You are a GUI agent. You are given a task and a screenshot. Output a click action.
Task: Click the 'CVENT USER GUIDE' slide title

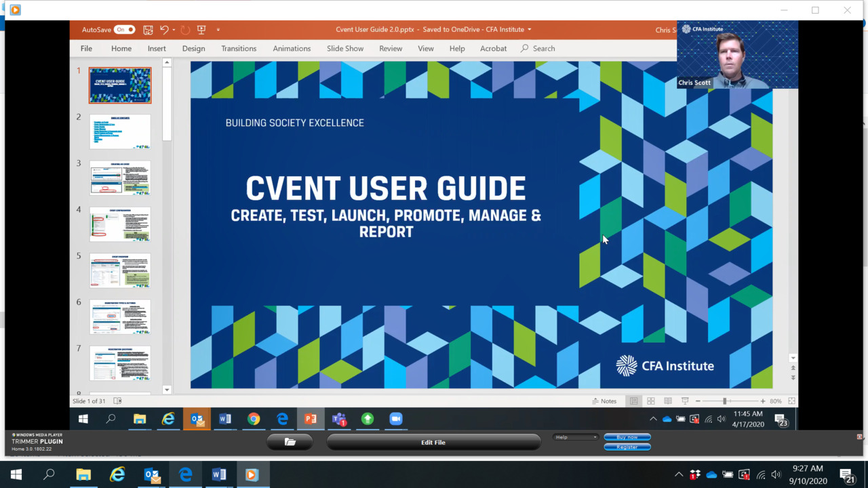(385, 188)
